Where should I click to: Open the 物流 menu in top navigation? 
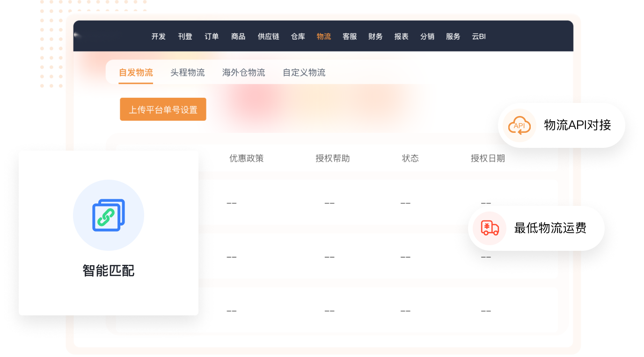tap(324, 36)
